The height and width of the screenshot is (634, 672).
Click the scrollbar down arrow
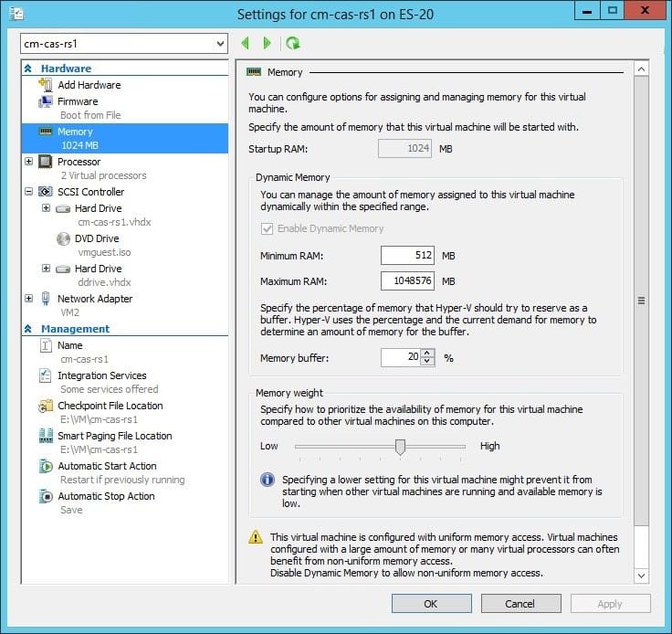coord(642,576)
